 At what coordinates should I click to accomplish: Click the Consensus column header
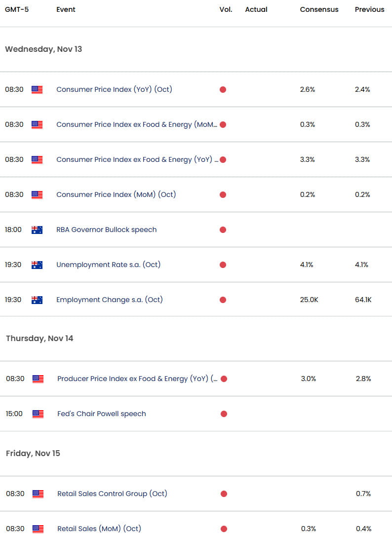319,9
